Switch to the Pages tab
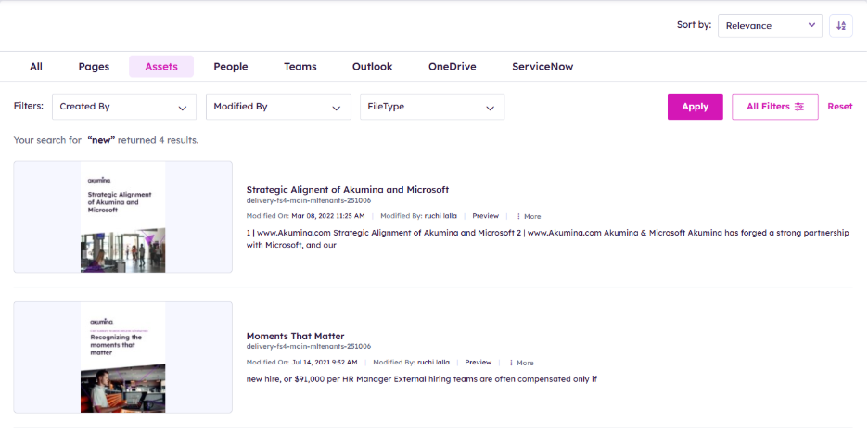This screenshot has height=434, width=868. coord(94,67)
